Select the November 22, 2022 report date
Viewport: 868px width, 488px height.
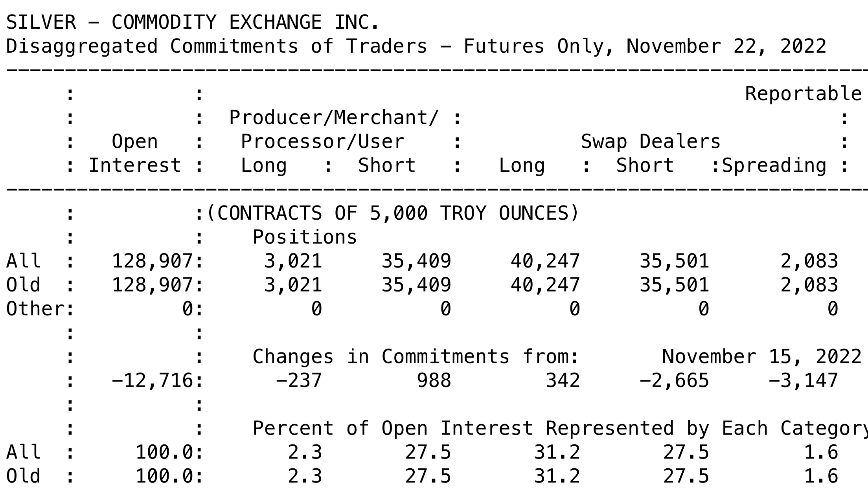pos(726,47)
